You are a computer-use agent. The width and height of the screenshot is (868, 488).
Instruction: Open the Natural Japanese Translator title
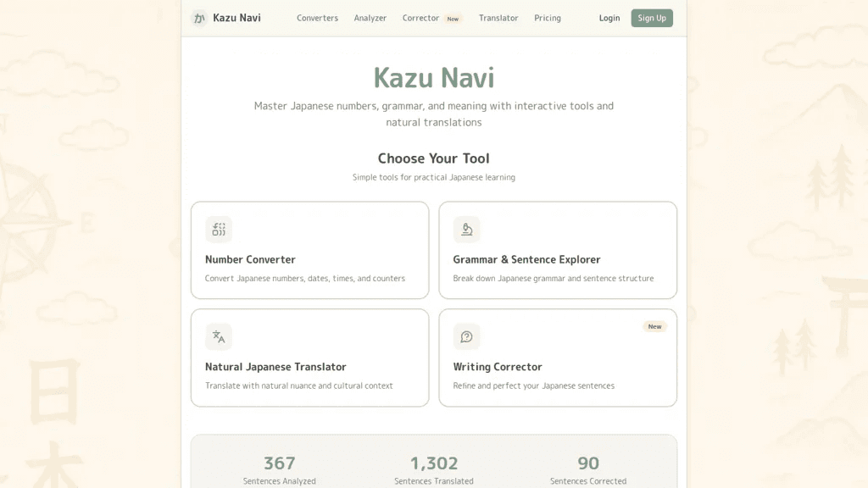pyautogui.click(x=275, y=367)
